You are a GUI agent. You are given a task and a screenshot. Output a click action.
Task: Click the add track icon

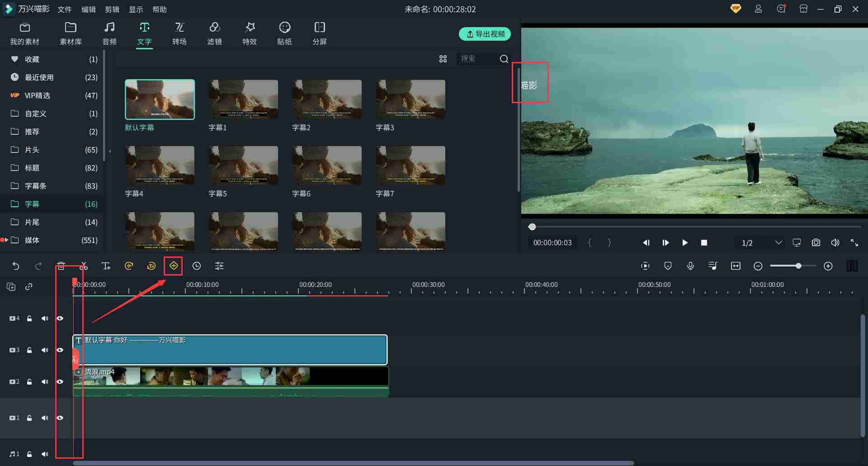(x=11, y=286)
